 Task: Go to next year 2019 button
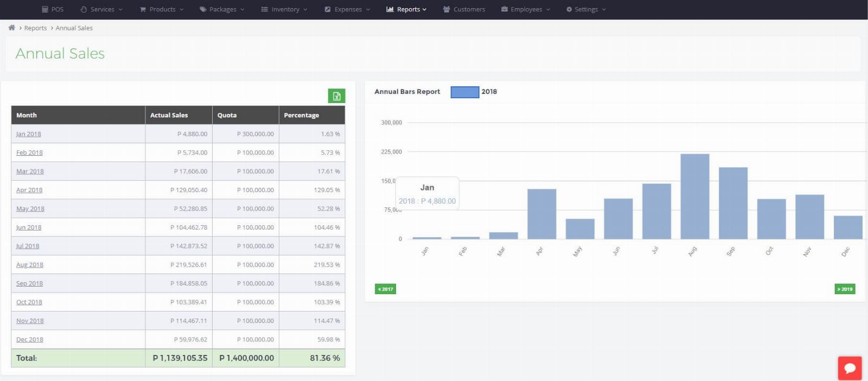click(845, 289)
